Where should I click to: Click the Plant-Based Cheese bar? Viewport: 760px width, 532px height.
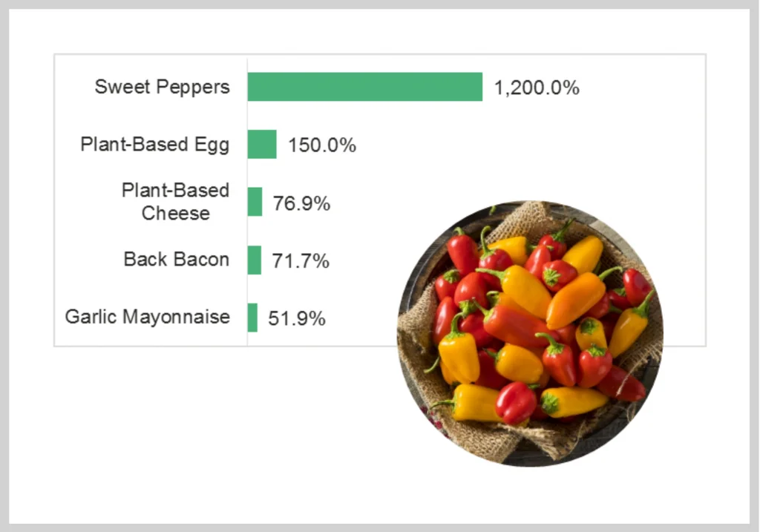pos(255,202)
